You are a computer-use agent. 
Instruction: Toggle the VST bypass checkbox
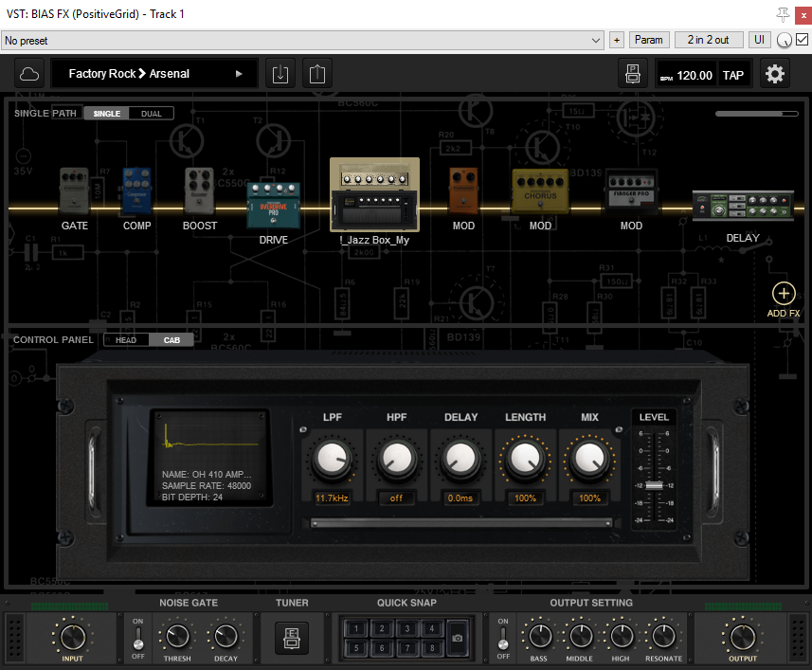click(x=802, y=40)
